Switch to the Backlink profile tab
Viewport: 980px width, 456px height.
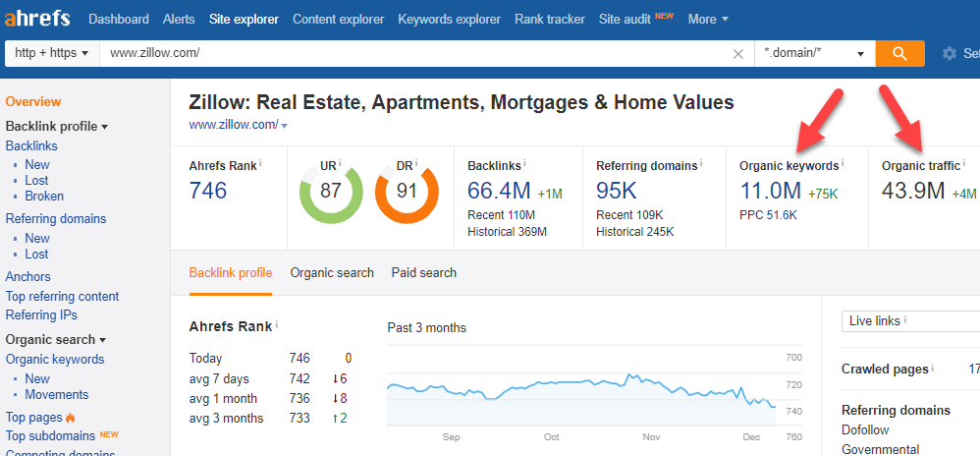[231, 273]
